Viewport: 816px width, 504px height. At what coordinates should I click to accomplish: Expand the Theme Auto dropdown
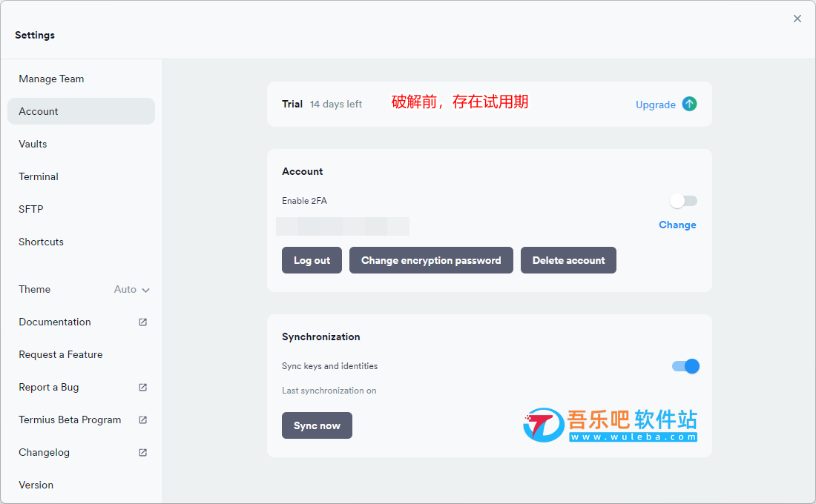click(132, 290)
